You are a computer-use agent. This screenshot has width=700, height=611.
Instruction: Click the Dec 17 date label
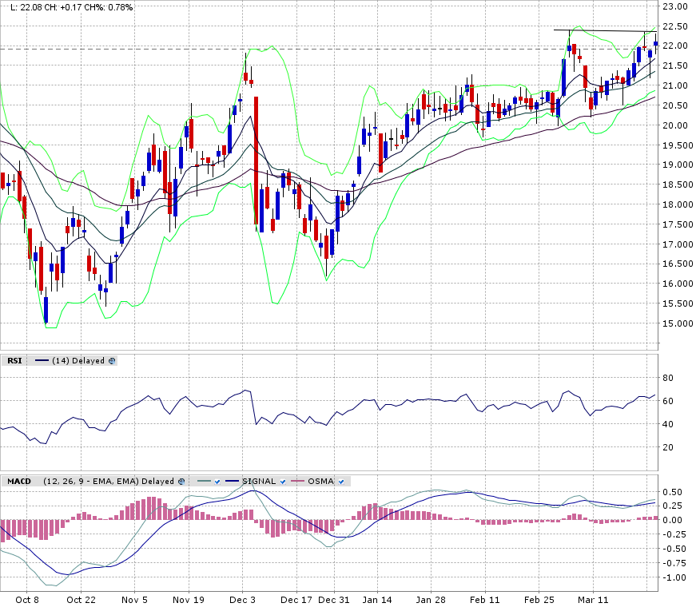(296, 599)
